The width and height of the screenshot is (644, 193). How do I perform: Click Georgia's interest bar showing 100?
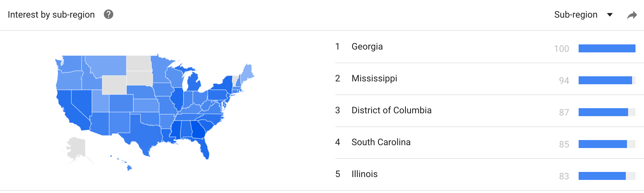coord(607,48)
